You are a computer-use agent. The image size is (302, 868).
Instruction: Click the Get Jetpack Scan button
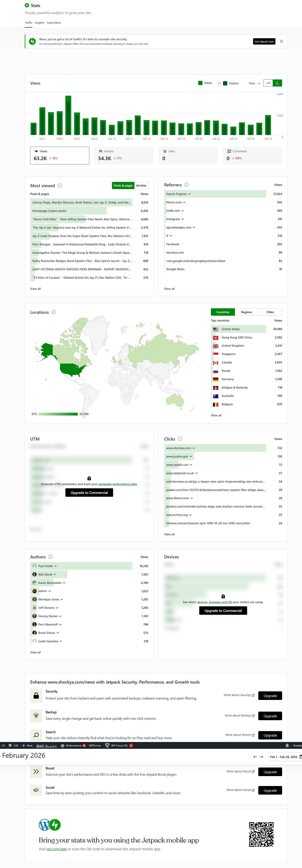(x=264, y=41)
